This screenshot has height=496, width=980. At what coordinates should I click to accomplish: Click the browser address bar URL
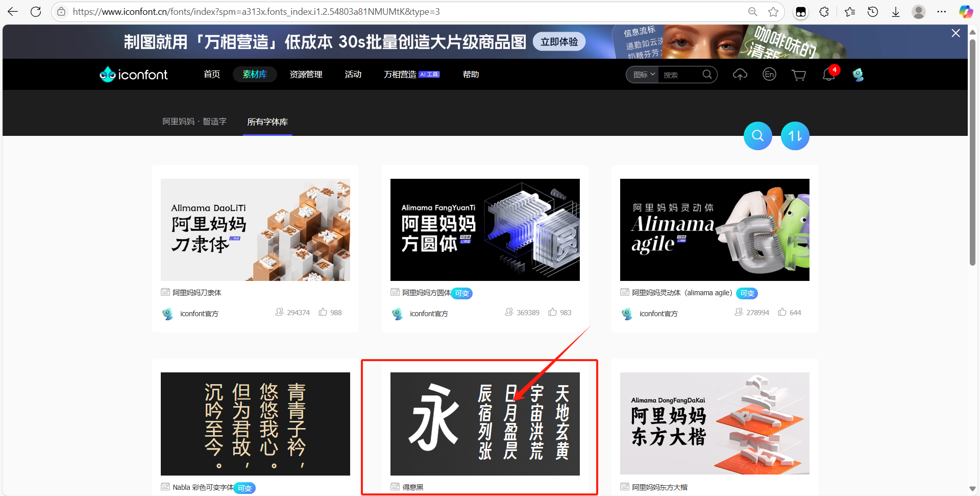[x=256, y=11]
